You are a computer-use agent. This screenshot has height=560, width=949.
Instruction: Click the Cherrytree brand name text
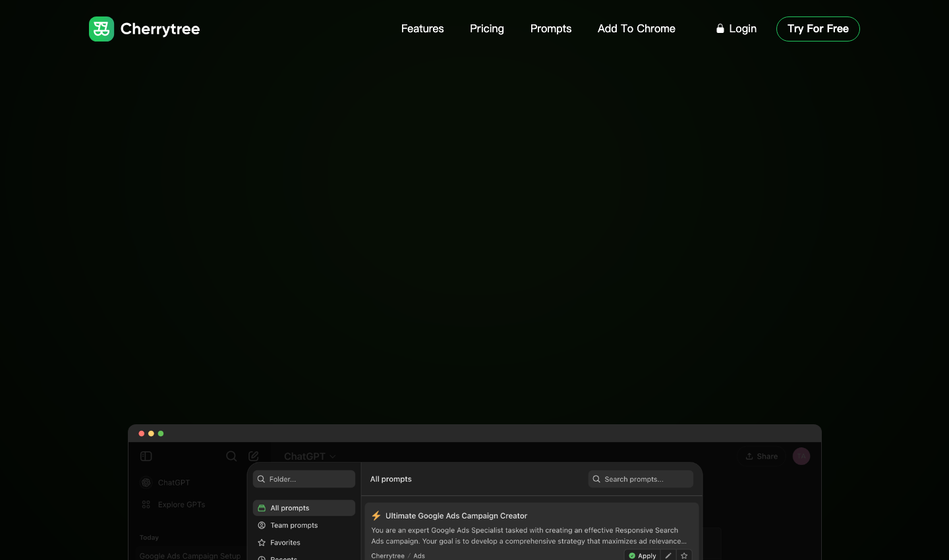[160, 29]
